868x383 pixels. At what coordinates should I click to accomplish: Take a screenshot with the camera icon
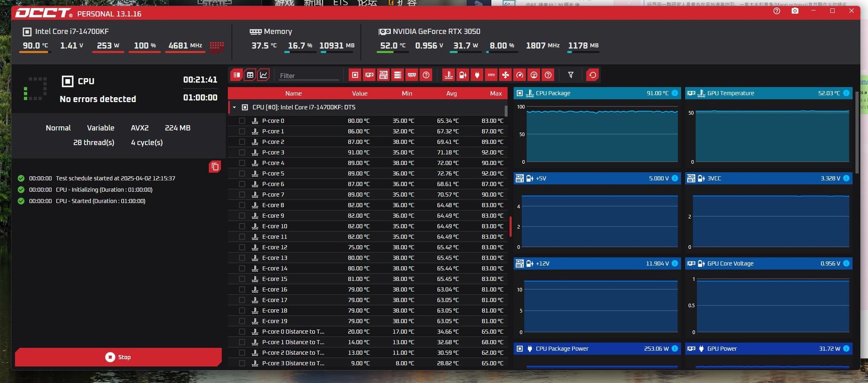(795, 11)
